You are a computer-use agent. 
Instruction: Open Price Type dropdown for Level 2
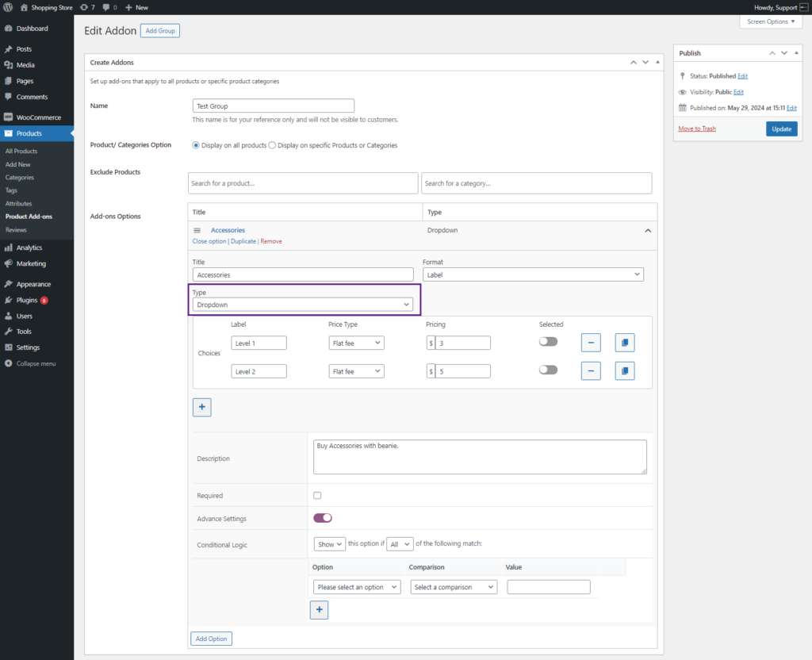[356, 371]
